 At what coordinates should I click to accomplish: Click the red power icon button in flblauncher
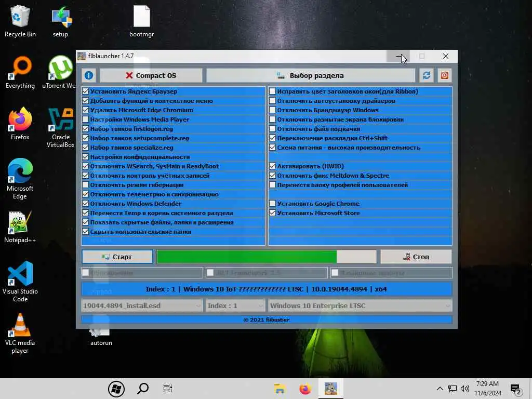point(445,75)
